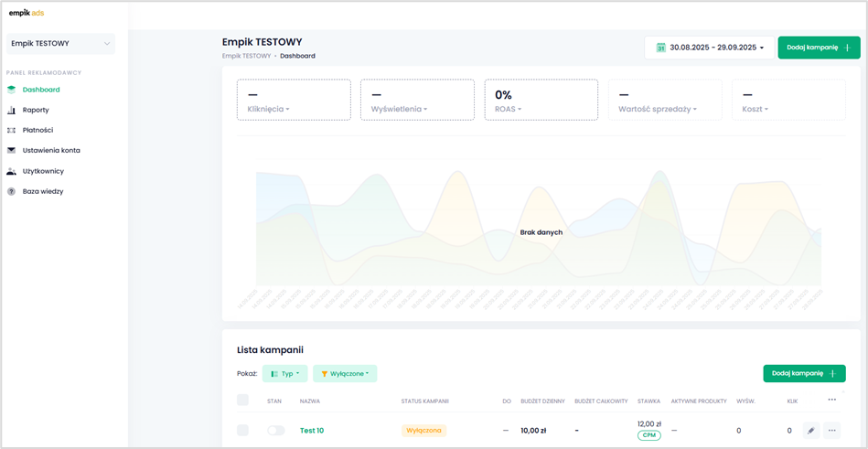Select the ROAS metric card

click(x=541, y=100)
